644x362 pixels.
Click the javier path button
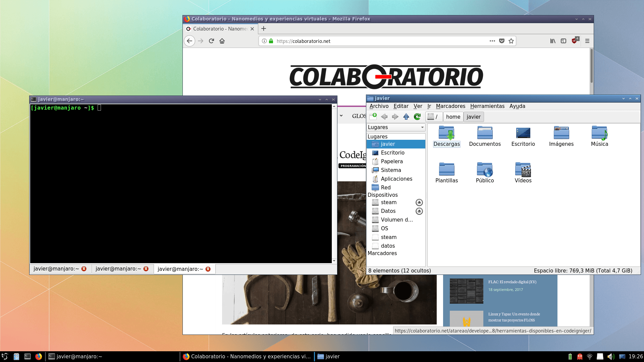coord(474,117)
